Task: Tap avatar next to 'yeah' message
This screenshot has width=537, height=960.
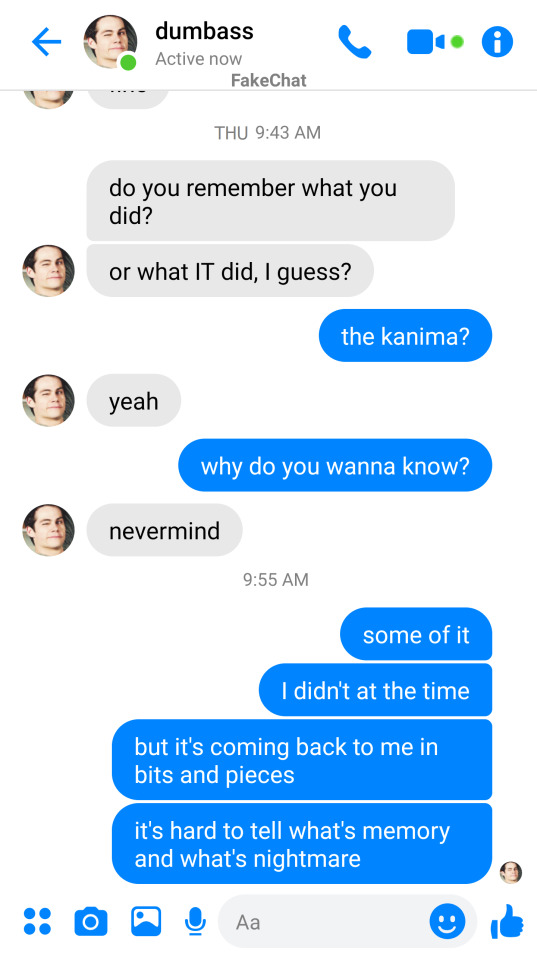Action: 48,400
